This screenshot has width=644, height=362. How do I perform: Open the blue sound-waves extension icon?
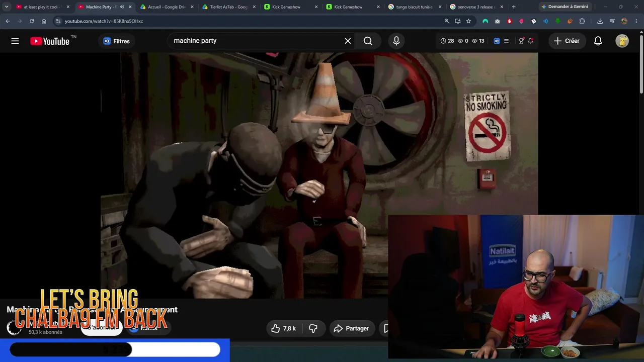(x=545, y=21)
